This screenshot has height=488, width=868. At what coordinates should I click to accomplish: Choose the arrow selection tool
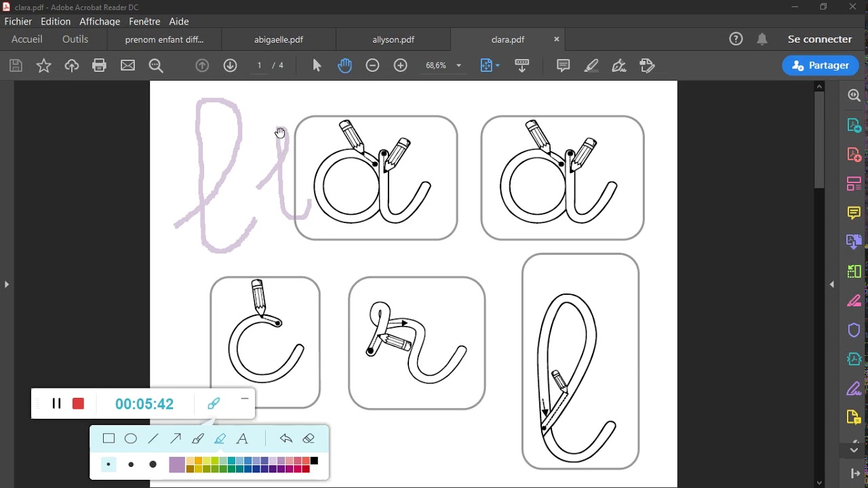tap(317, 66)
